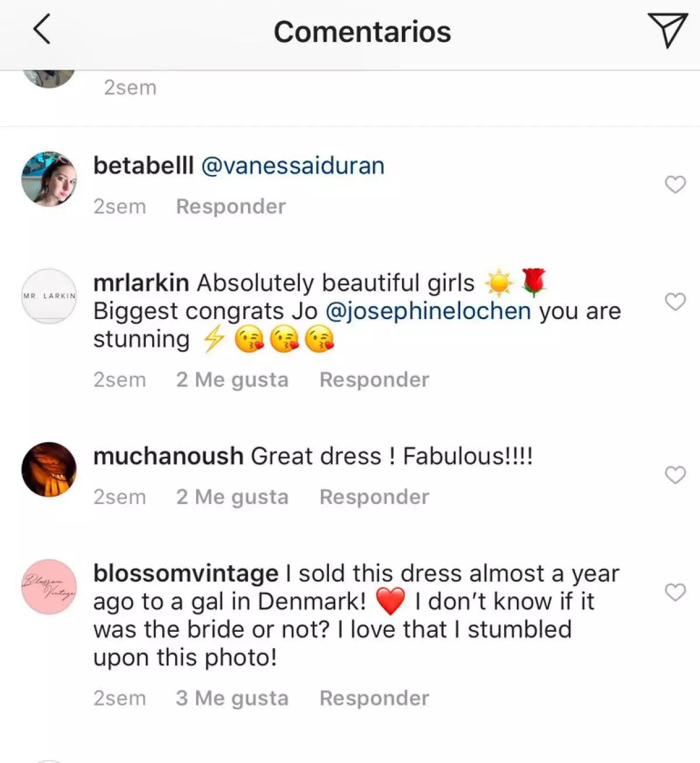Open direct messages paper plane icon

pyautogui.click(x=667, y=30)
